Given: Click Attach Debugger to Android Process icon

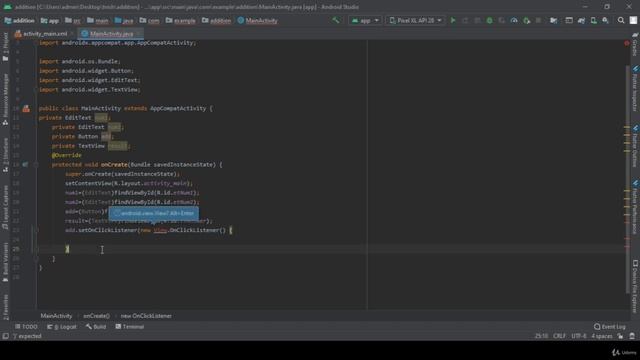Looking at the screenshot, I should pyautogui.click(x=527, y=20).
